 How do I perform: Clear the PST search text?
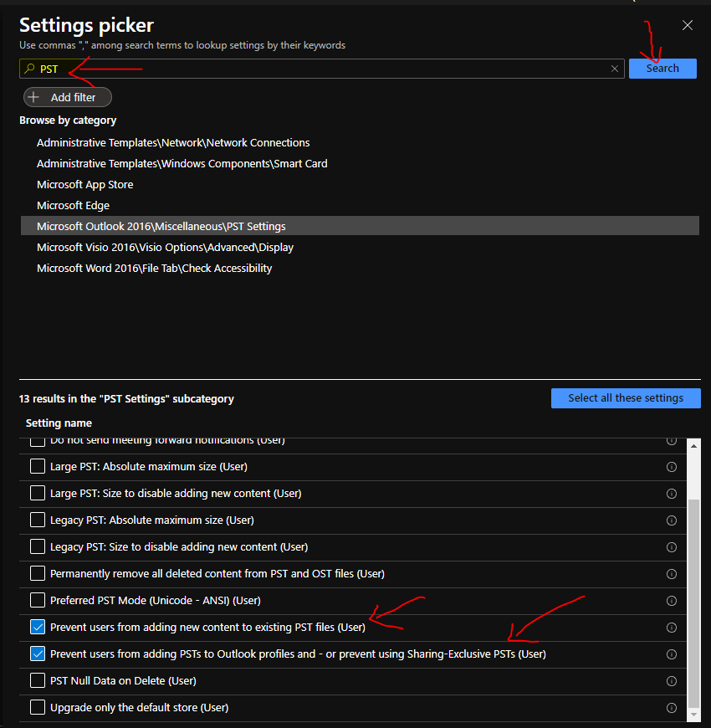[x=615, y=69]
